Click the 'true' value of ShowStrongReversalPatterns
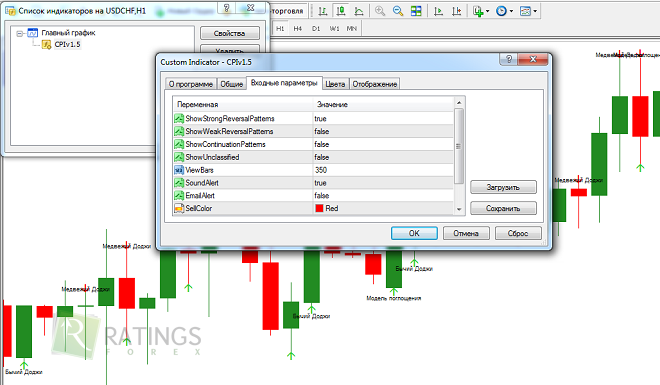 [320, 119]
